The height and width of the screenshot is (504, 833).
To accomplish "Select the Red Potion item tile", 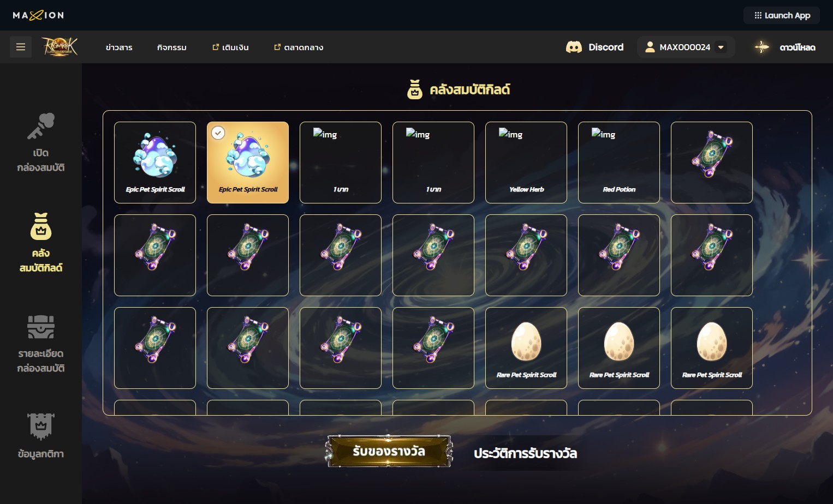I will coord(619,163).
